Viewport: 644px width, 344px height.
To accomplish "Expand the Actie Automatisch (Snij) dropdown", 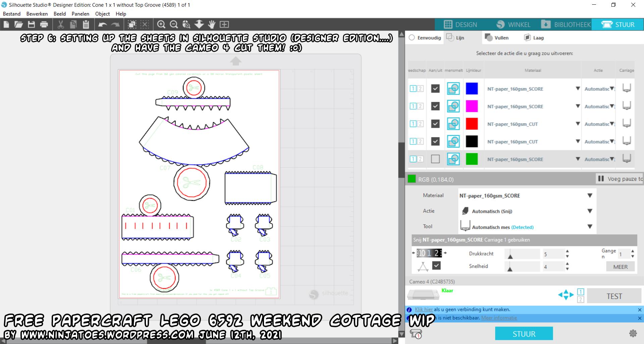I will 590,211.
